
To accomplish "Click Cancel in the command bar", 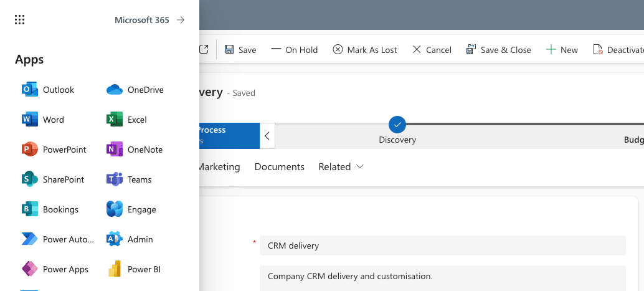I will [x=432, y=50].
